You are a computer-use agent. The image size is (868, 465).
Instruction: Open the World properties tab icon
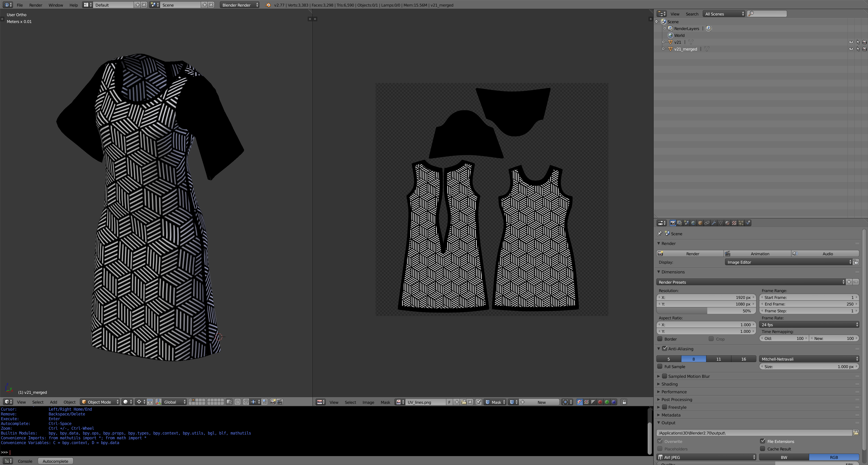693,223
